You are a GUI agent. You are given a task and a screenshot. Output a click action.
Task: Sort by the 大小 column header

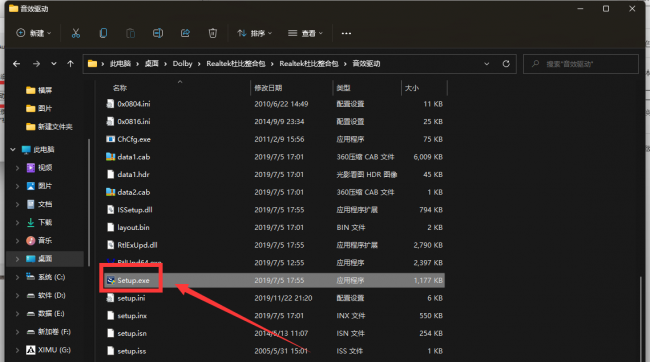tap(412, 88)
